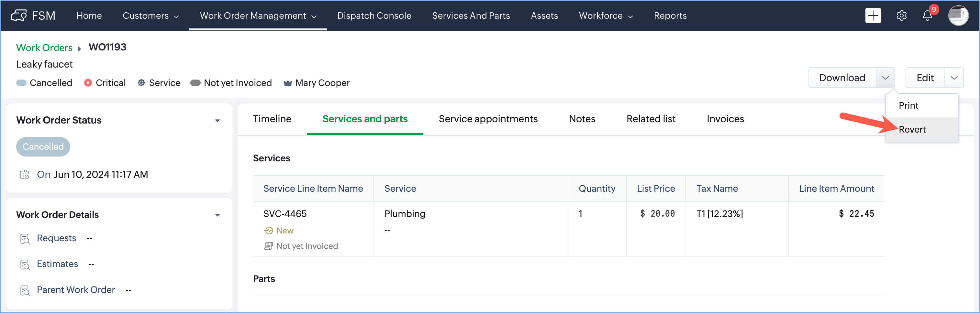This screenshot has height=313, width=980.
Task: Click the Work Orders breadcrumb link
Action: coord(44,48)
